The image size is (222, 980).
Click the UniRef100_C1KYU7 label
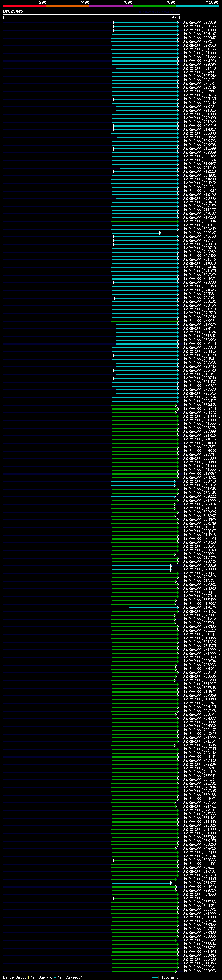point(199,872)
